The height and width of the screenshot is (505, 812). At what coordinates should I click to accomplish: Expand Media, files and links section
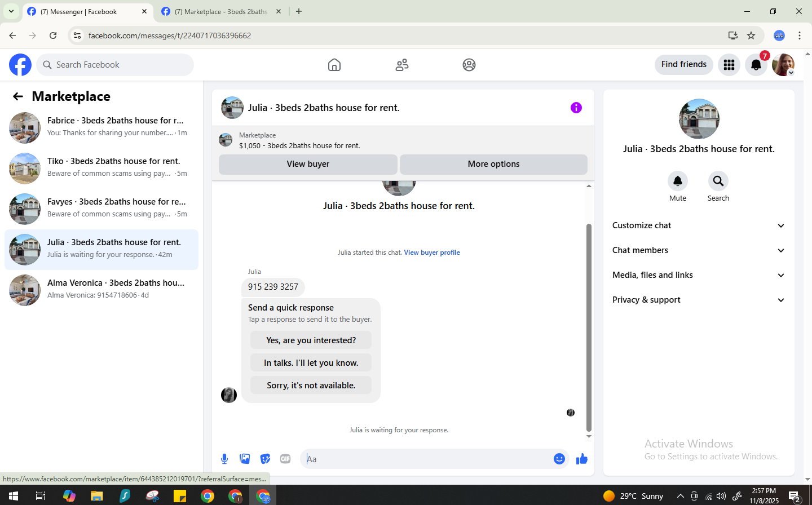(699, 275)
